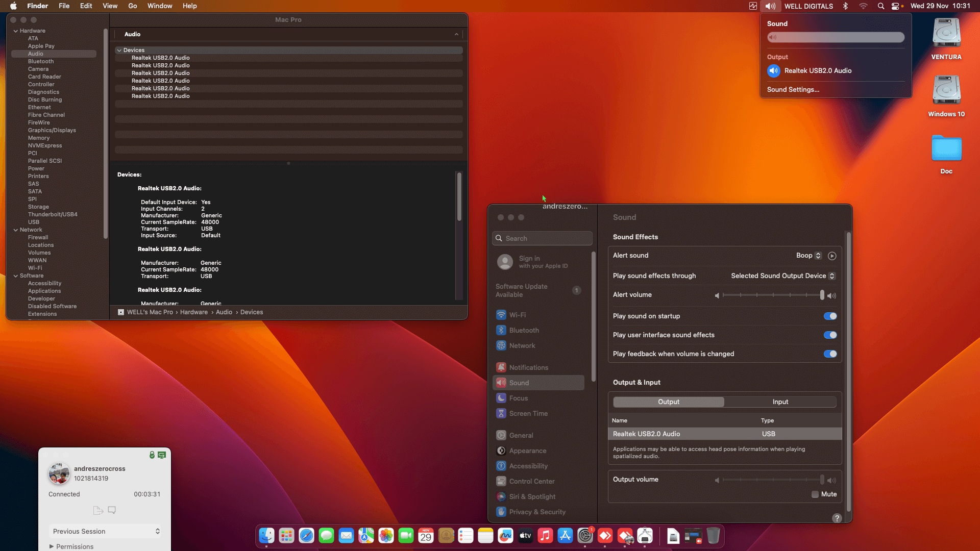Image resolution: width=980 pixels, height=551 pixels.
Task: Check the Mute checkbox for output volume
Action: tap(815, 494)
